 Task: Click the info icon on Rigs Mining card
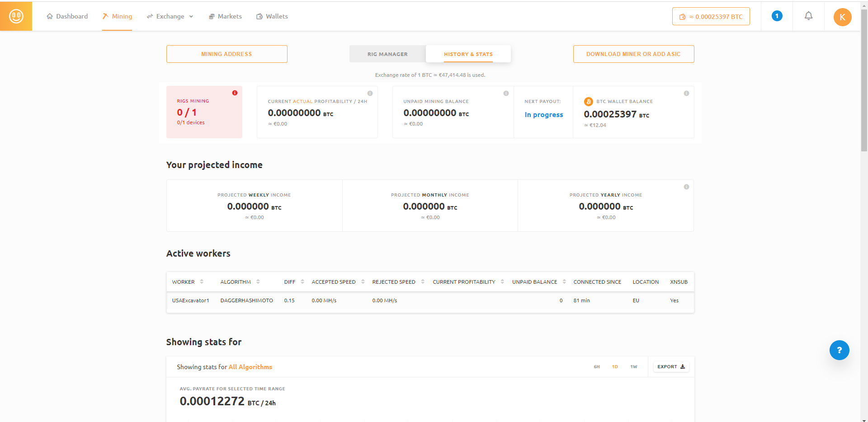(234, 93)
